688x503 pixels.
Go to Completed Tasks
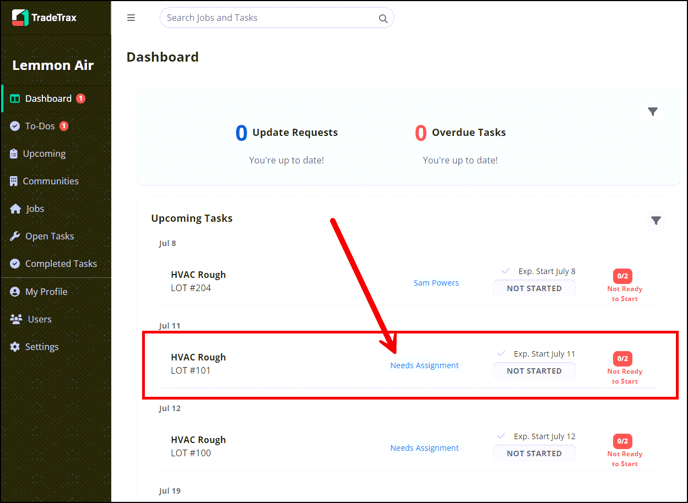61,264
